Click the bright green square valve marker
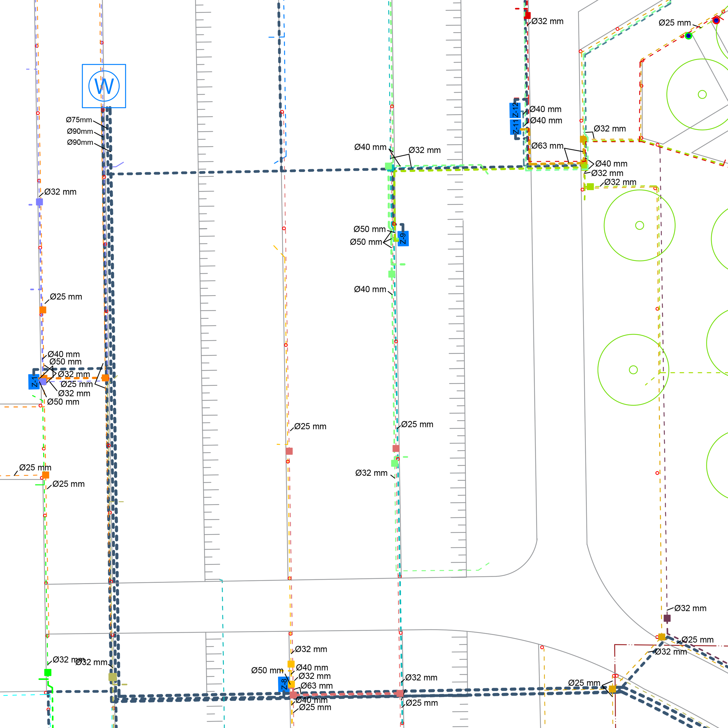Viewport: 728px width, 728px height. pos(48,672)
